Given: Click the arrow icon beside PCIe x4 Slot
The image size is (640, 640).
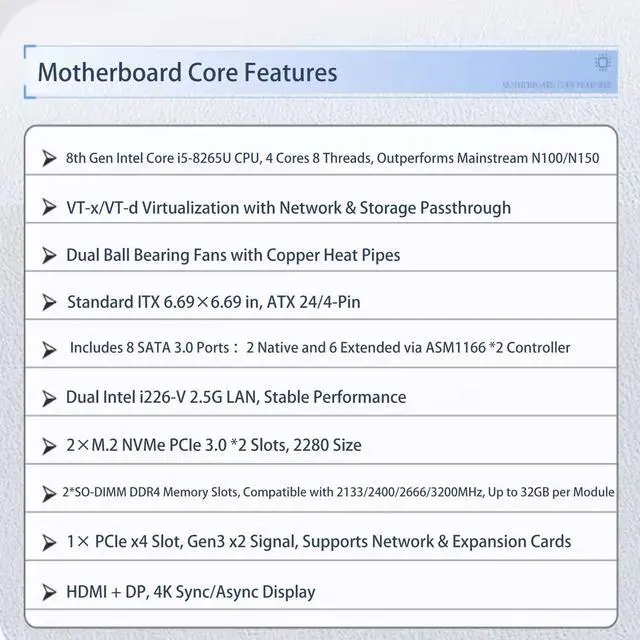Looking at the screenshot, I should pos(48,541).
